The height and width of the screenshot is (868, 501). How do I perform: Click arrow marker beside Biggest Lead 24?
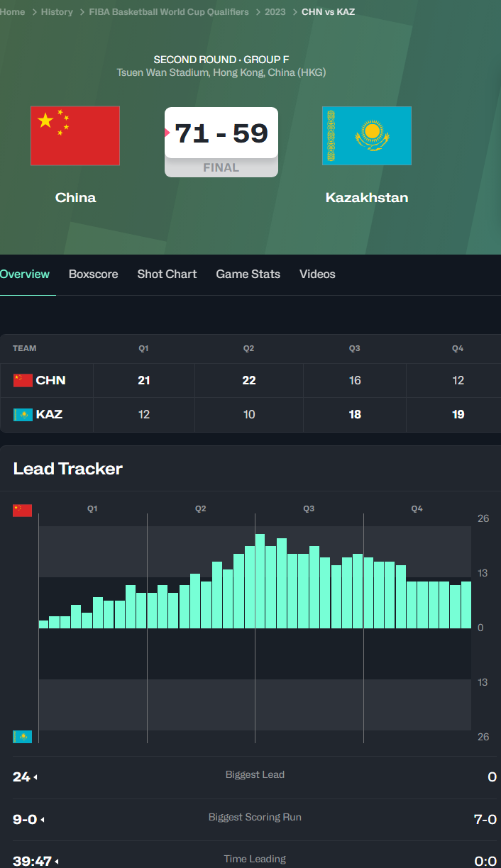[35, 778]
